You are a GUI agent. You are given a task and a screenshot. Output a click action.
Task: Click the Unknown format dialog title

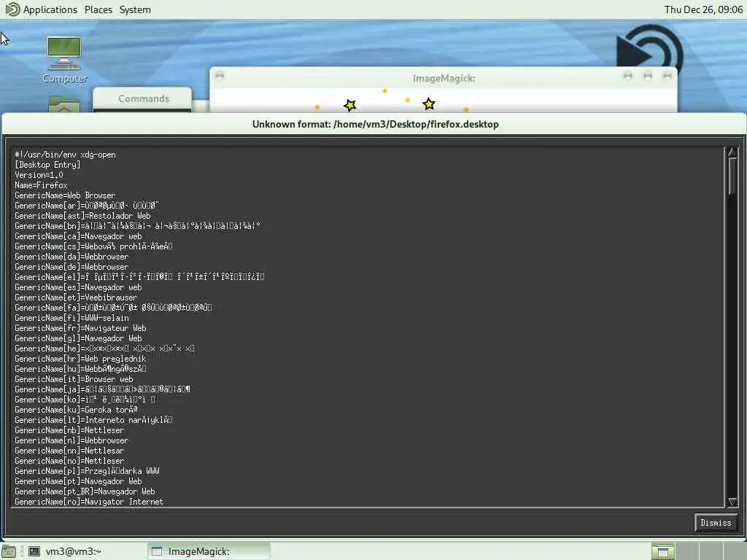376,124
